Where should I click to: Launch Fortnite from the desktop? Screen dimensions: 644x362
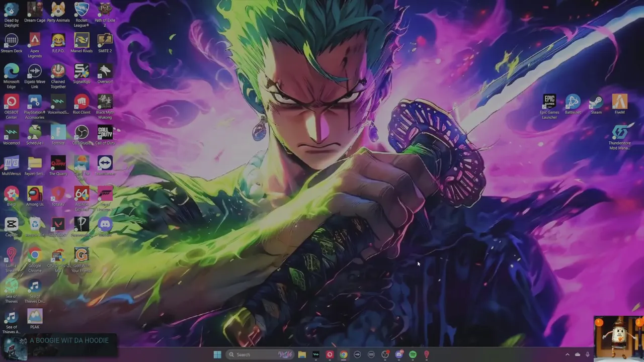[x=58, y=132]
